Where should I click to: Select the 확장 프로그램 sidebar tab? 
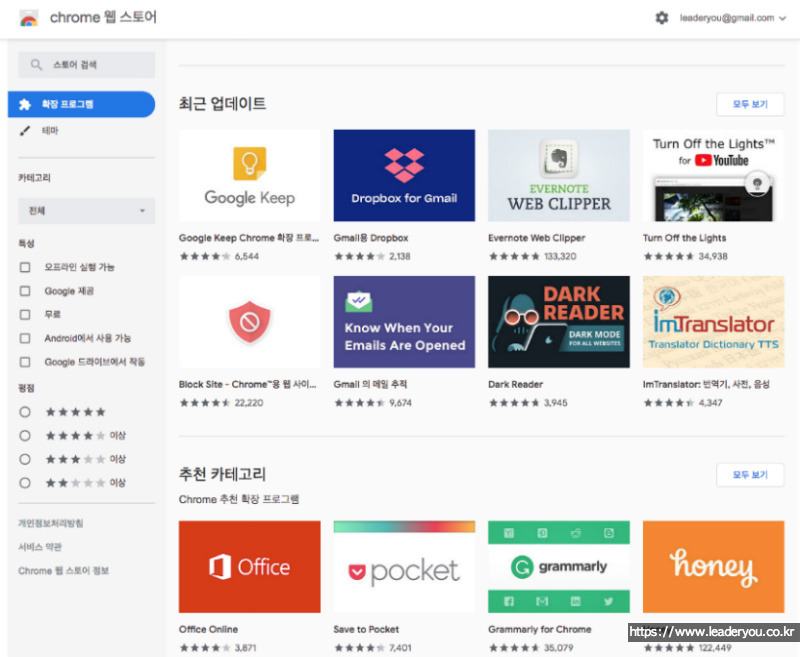[x=81, y=105]
